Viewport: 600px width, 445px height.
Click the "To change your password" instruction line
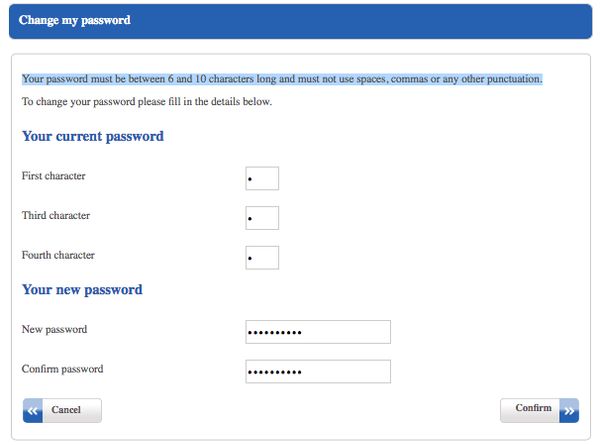coord(147,102)
